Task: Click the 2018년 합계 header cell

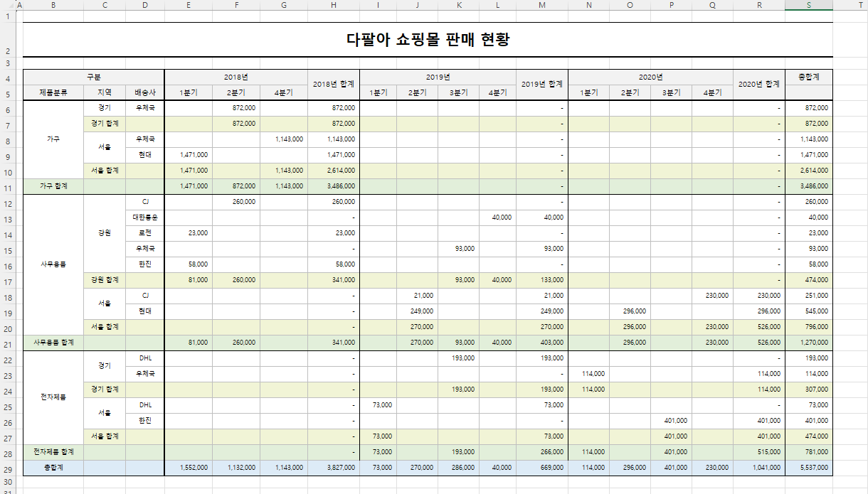Action: [x=333, y=85]
